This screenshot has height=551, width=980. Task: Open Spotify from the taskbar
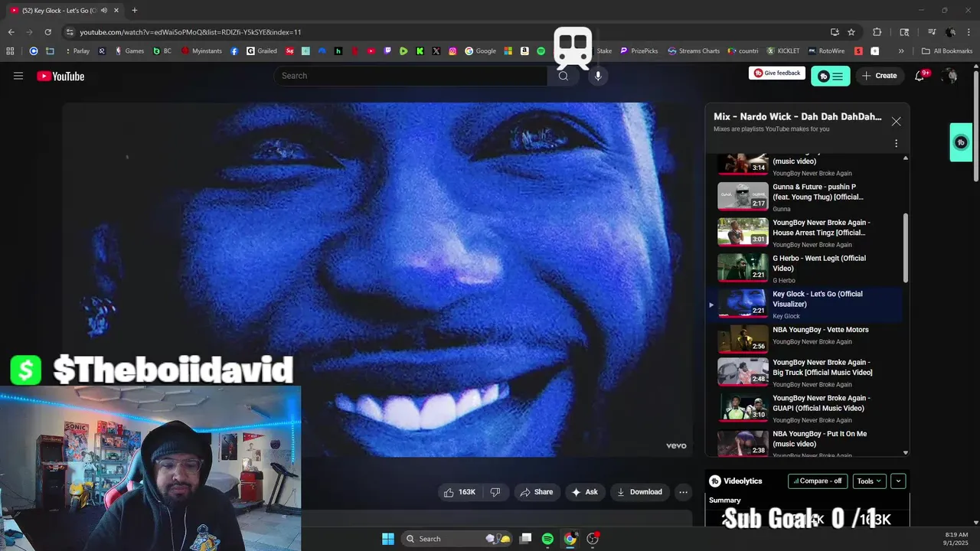[547, 539]
